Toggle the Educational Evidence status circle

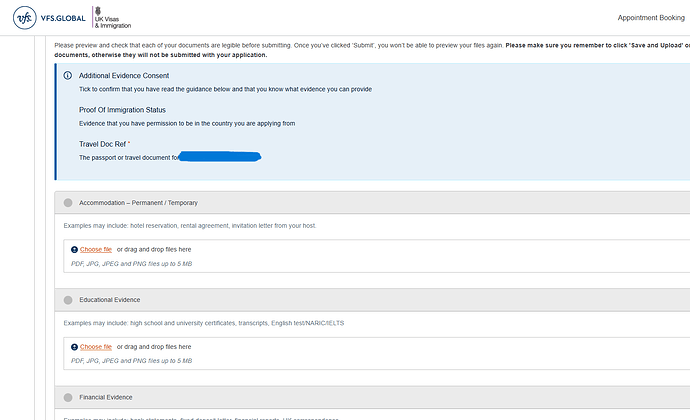(x=68, y=299)
